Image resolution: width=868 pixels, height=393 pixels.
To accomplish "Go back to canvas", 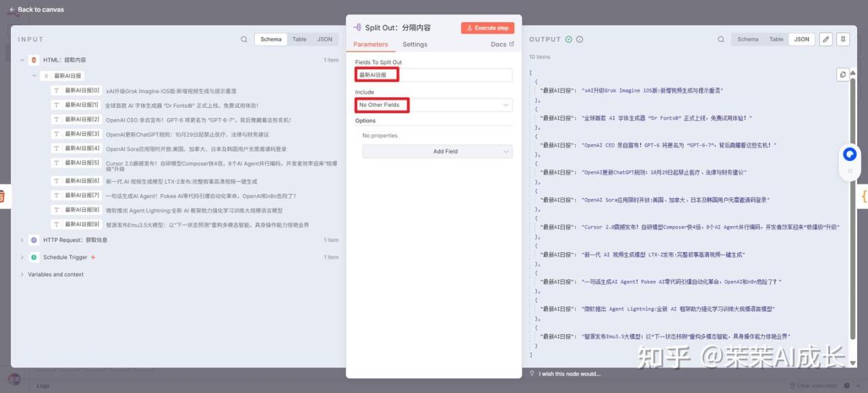I will pyautogui.click(x=37, y=10).
